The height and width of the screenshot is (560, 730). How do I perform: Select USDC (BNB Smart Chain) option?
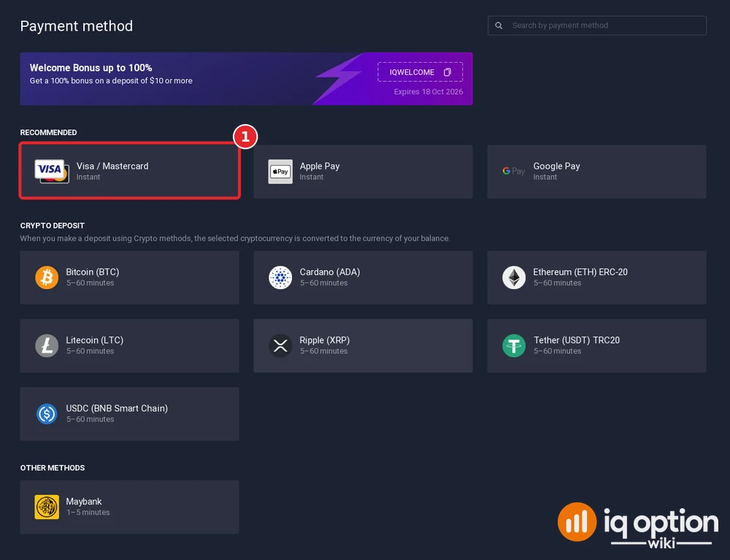129,414
